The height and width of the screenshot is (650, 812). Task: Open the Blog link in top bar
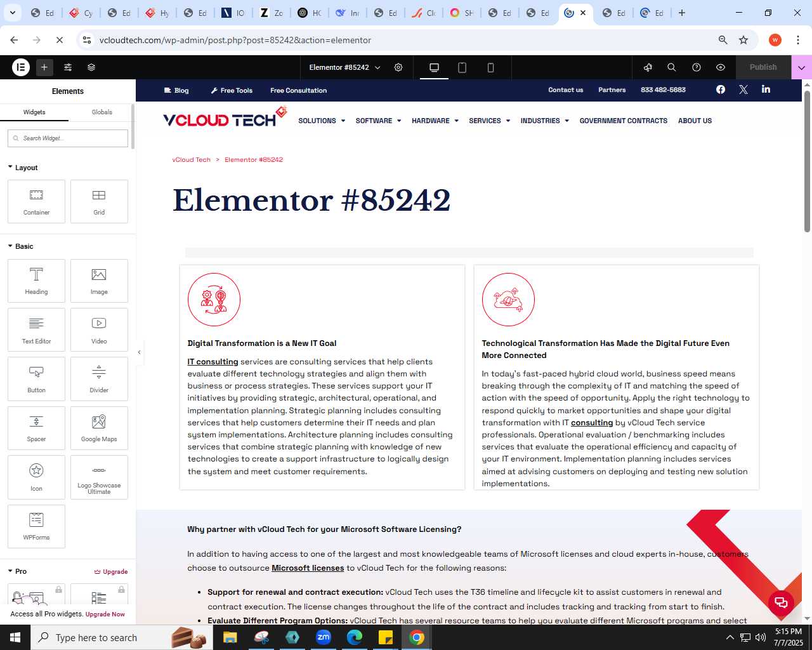pyautogui.click(x=176, y=90)
